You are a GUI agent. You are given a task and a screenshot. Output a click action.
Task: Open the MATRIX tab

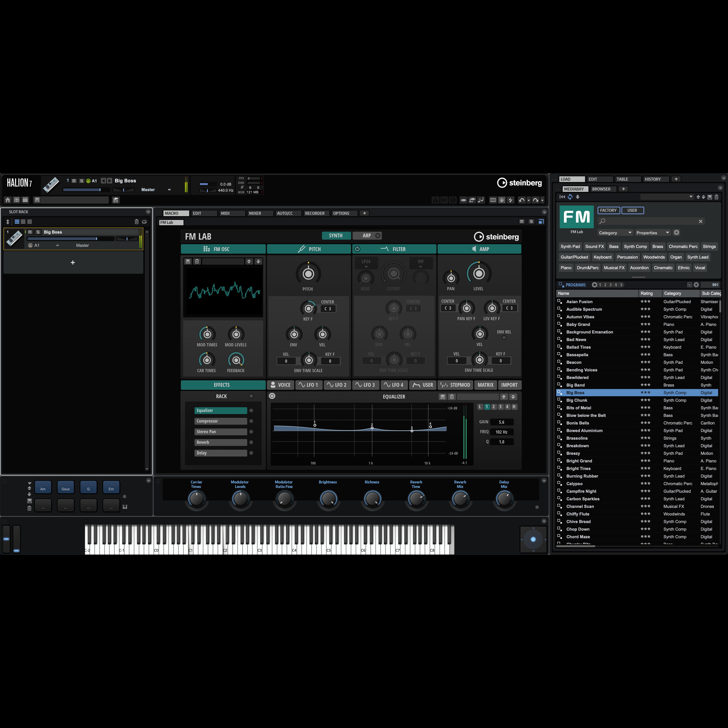pyautogui.click(x=485, y=385)
